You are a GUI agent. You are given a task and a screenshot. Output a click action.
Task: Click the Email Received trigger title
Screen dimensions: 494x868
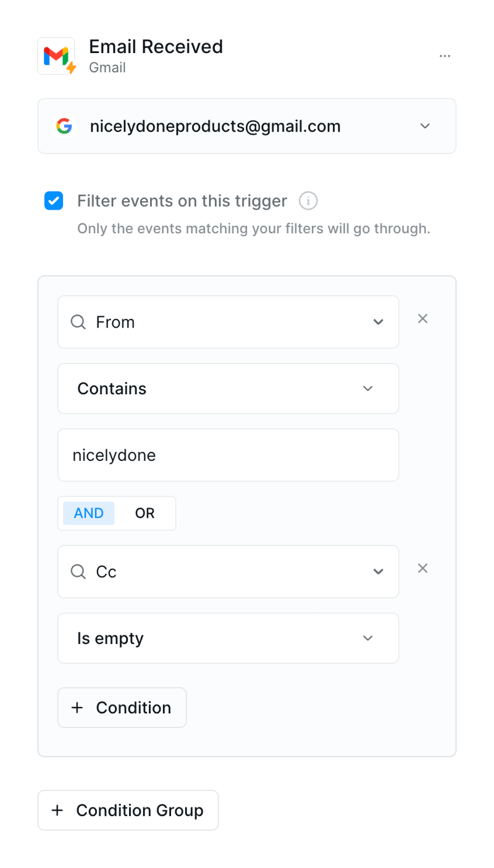pos(156,46)
